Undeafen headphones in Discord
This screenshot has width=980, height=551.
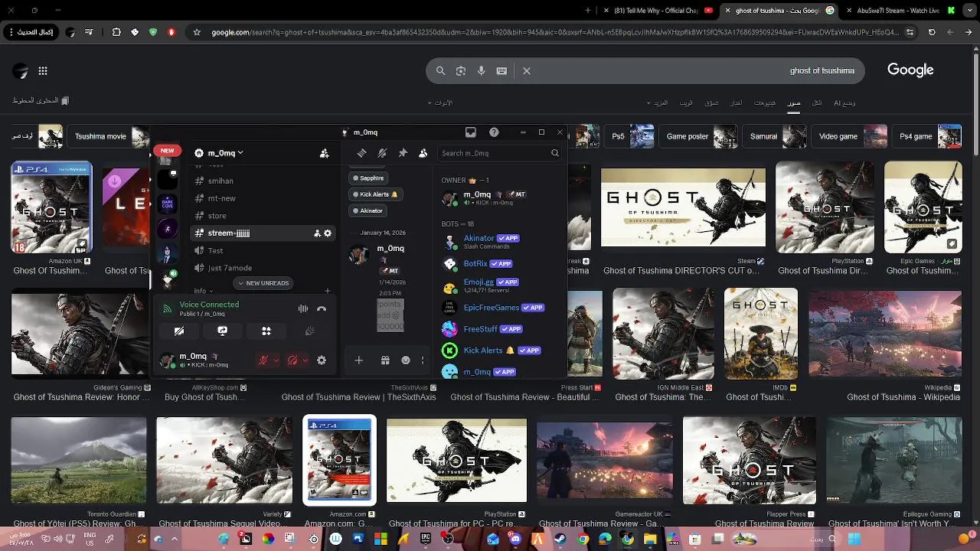(292, 360)
